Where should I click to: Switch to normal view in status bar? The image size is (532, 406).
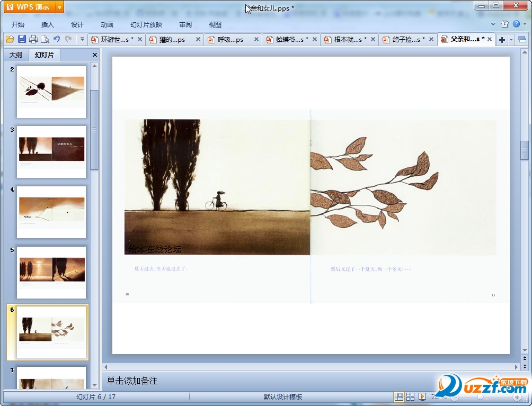398,396
